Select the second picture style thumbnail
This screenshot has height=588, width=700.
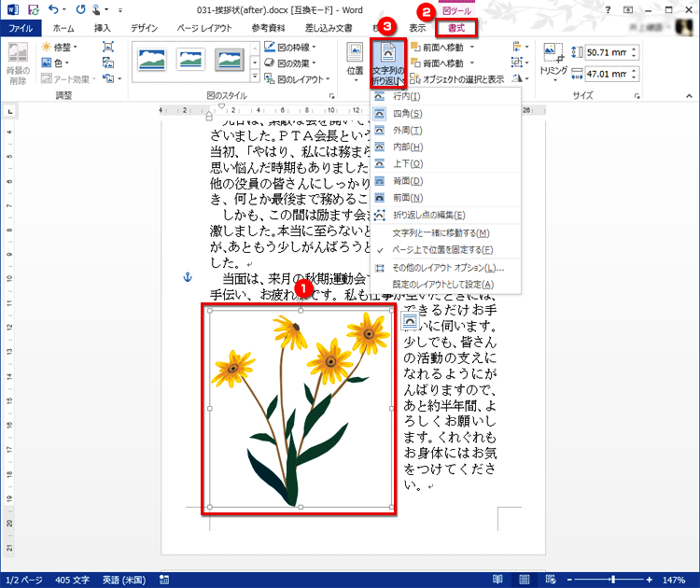(190, 60)
